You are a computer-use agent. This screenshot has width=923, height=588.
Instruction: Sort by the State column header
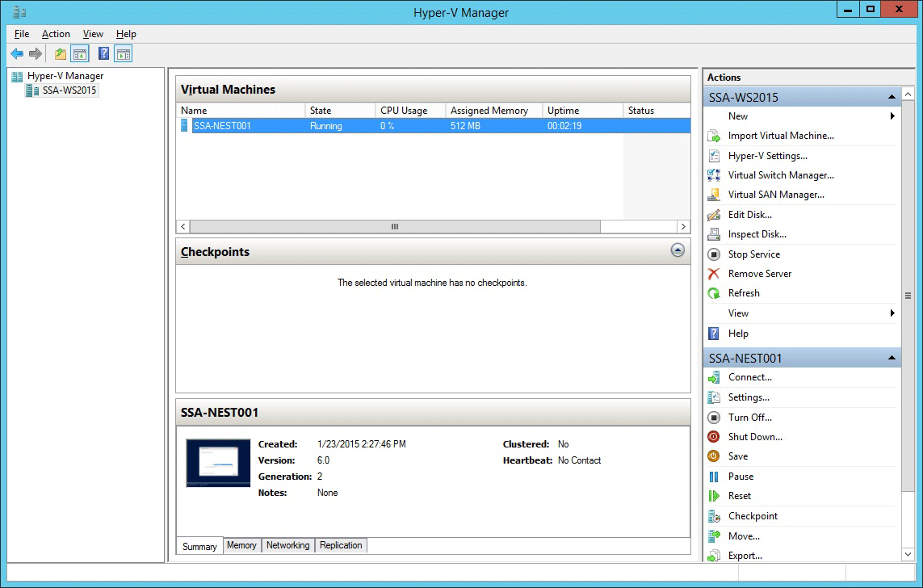coord(340,111)
